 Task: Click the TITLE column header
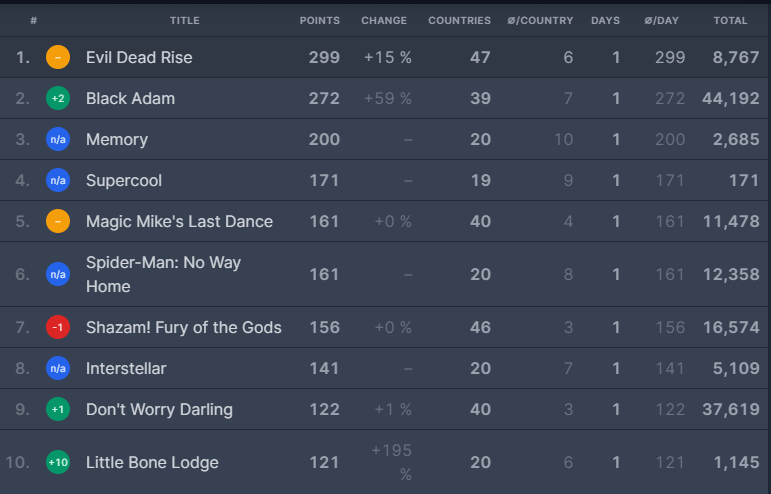coord(184,21)
